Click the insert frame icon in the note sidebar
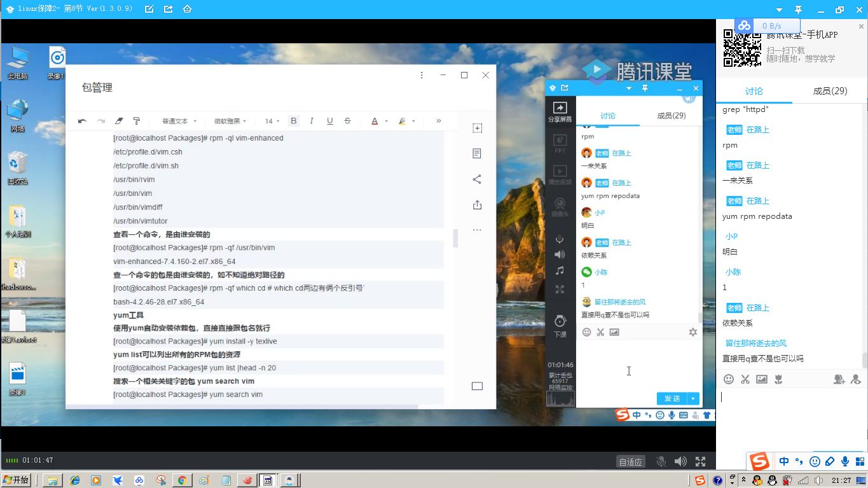868x488 pixels. point(477,128)
